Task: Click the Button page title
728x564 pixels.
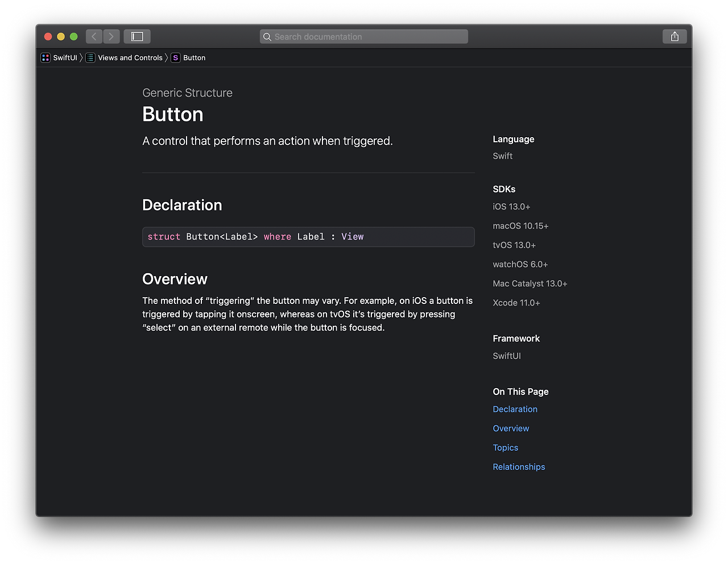Action: tap(173, 114)
